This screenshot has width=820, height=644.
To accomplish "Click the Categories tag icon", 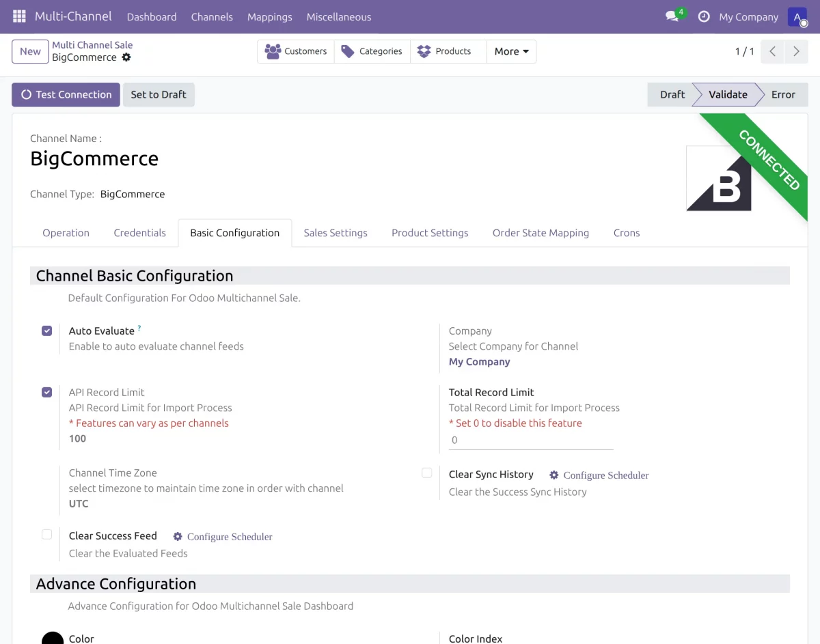I will coord(348,51).
